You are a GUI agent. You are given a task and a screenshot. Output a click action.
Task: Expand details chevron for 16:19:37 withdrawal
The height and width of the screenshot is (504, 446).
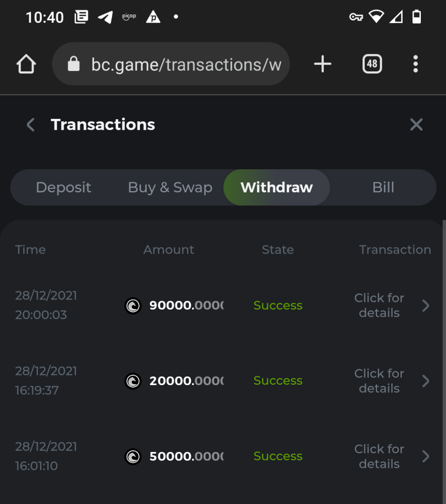pyautogui.click(x=426, y=381)
